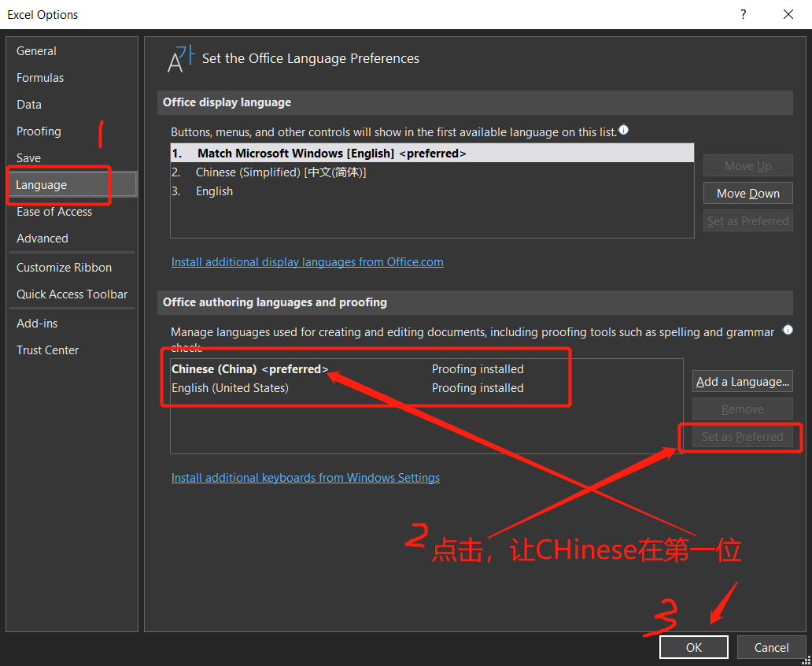Screen dimensions: 812x666
Task: Select Chinese (Simplified) display language row
Action: pyautogui.click(x=432, y=172)
